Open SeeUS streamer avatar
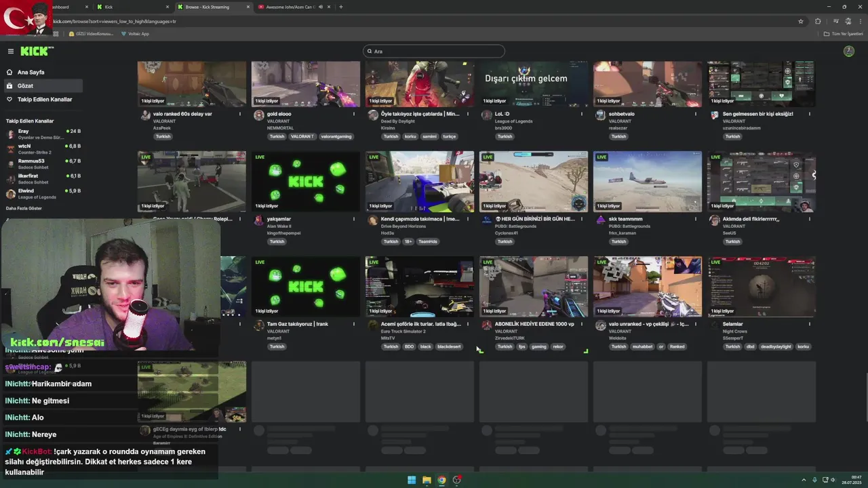This screenshot has height=488, width=868. click(714, 220)
